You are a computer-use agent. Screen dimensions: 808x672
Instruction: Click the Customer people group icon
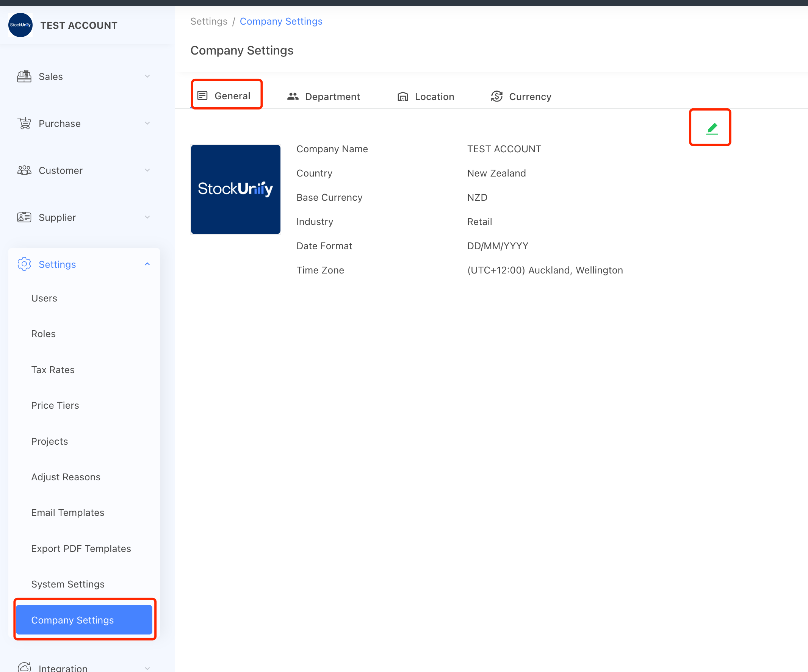24,170
